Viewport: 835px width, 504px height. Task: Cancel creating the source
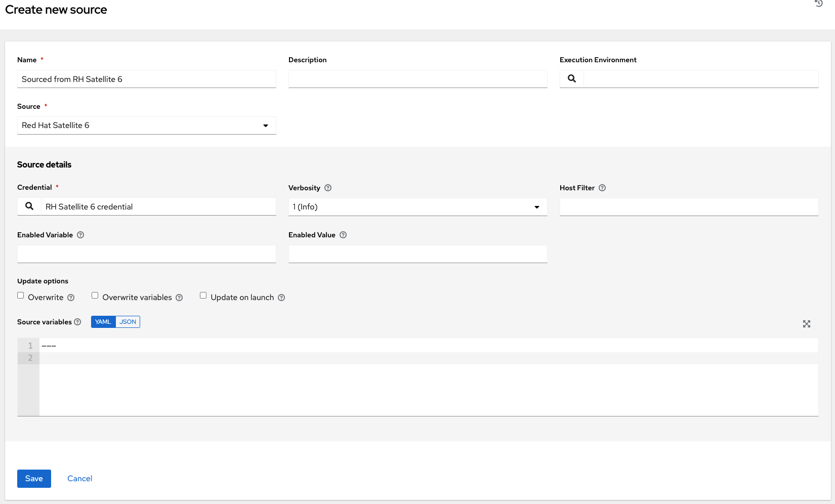coord(79,478)
